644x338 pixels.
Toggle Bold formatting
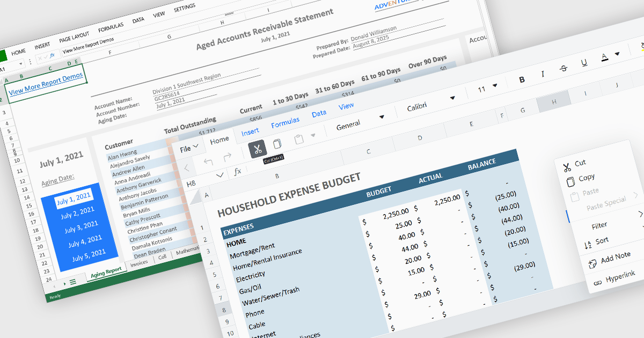coord(522,79)
